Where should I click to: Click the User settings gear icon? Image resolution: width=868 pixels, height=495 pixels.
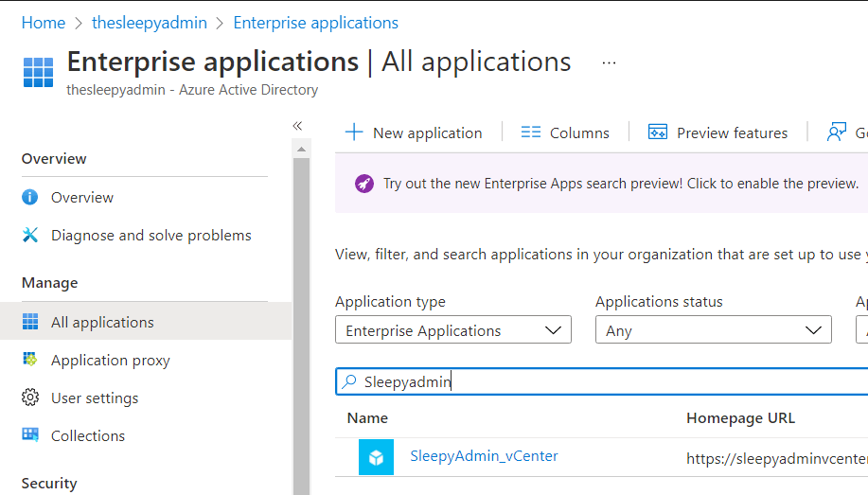30,398
